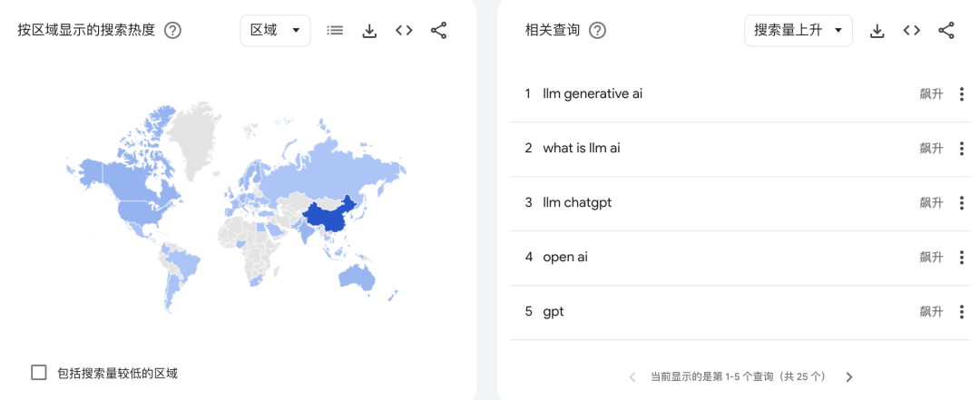Download the region interest data
The height and width of the screenshot is (400, 980).
click(x=369, y=30)
